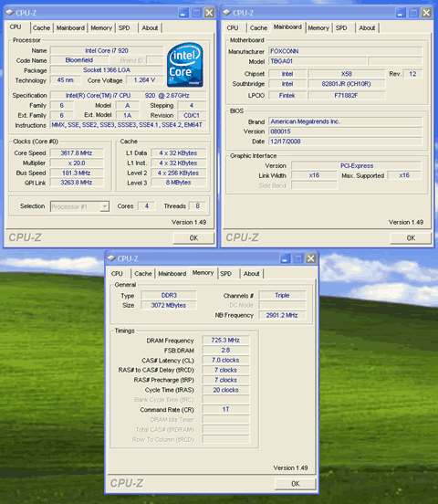This screenshot has height=504, width=438.
Task: Click the Multiplier value x 20.0
Action: click(x=77, y=163)
